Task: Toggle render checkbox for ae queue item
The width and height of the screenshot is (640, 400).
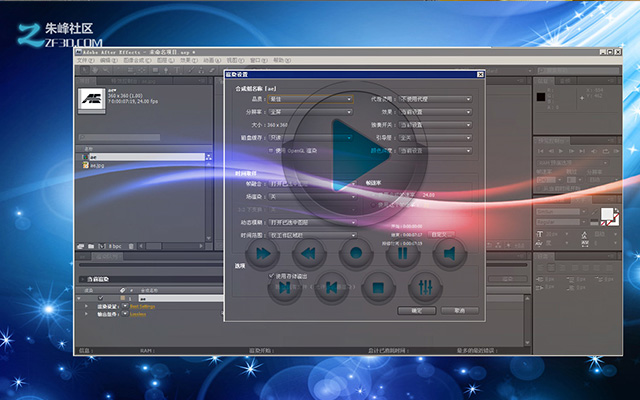Action: point(100,298)
